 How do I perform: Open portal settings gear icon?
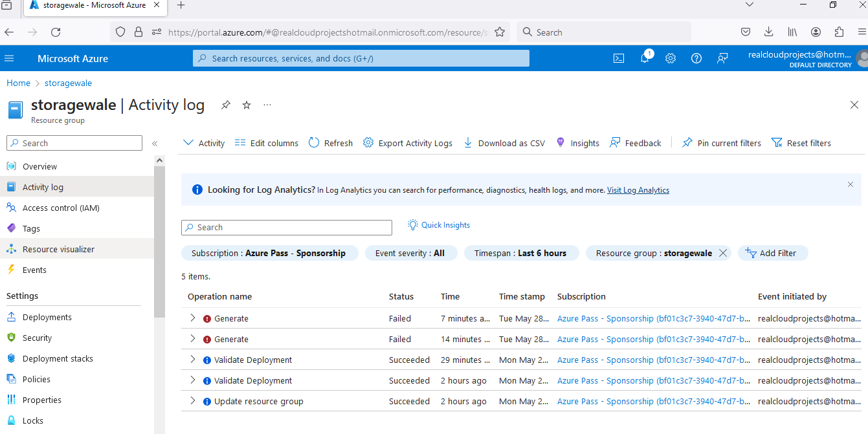671,58
